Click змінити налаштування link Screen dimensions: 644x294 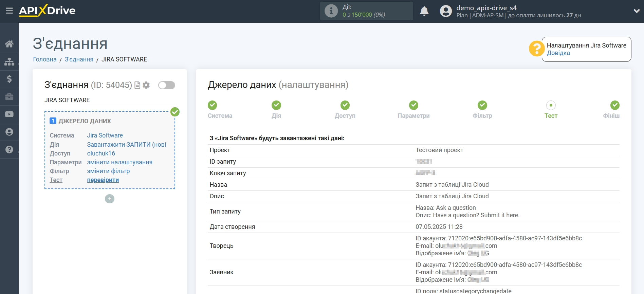pos(119,162)
